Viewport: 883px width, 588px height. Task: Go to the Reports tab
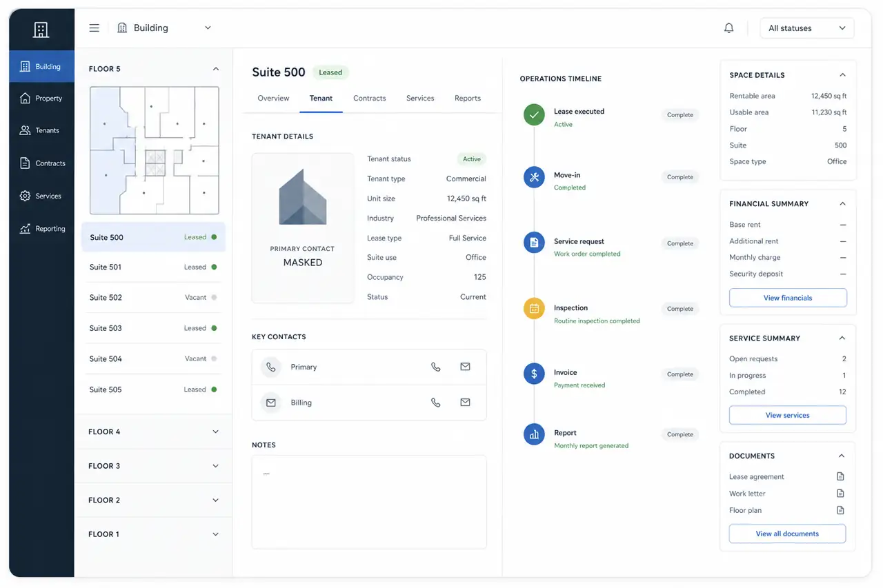pyautogui.click(x=468, y=99)
